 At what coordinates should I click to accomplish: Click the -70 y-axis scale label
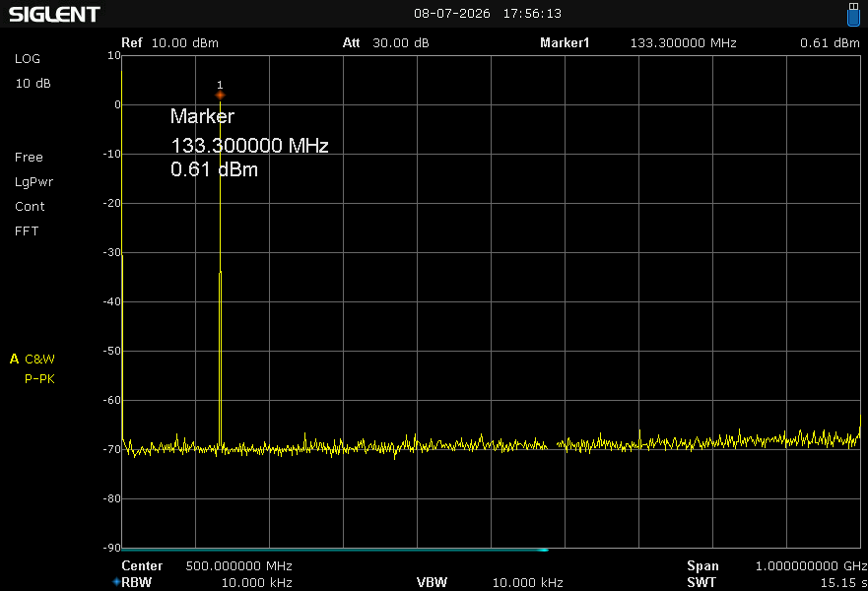[111, 449]
